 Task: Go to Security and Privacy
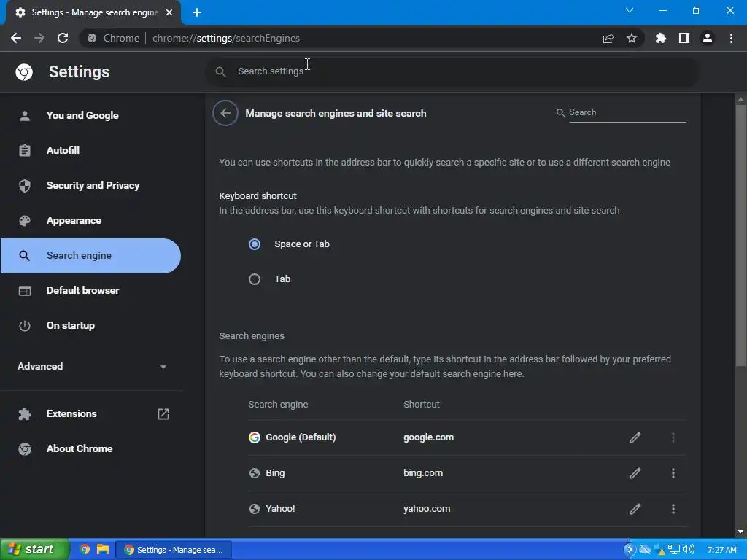[x=90, y=186]
